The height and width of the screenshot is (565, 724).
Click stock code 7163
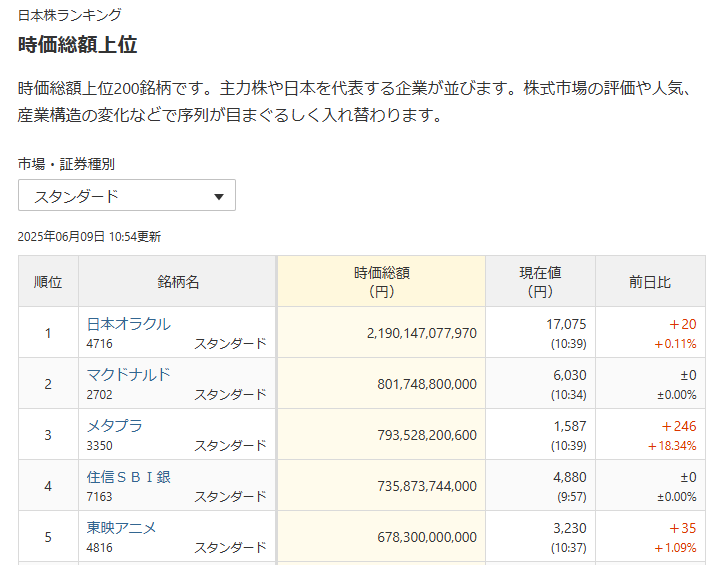click(x=99, y=497)
